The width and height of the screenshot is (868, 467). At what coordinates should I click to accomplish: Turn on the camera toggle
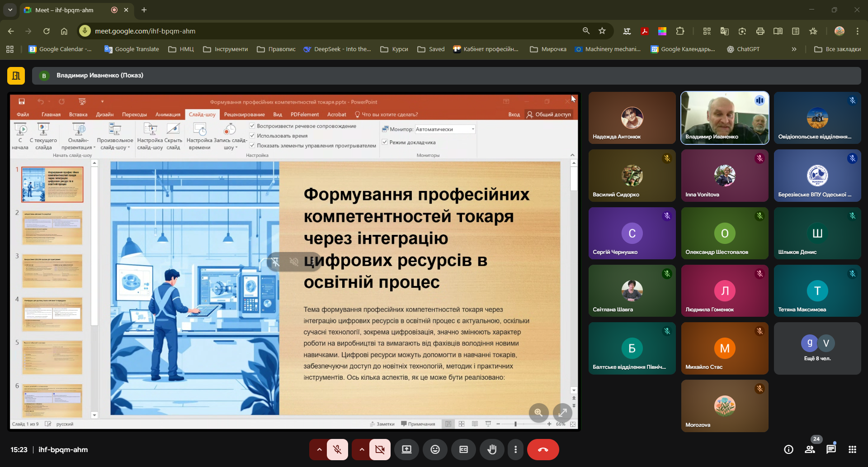click(380, 449)
